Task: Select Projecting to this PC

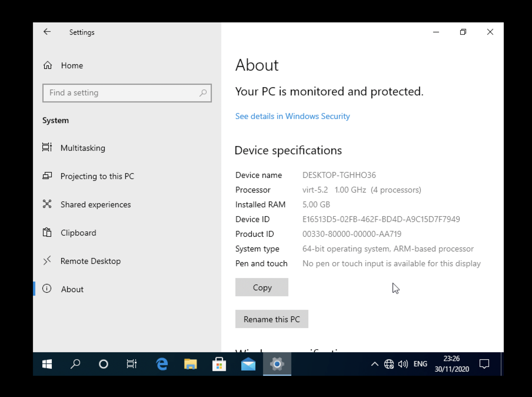Action: coord(97,176)
